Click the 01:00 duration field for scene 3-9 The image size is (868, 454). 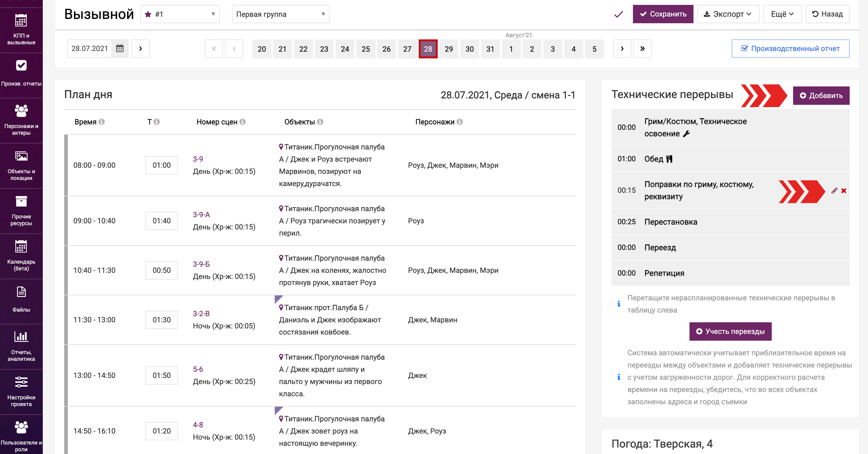coord(161,165)
